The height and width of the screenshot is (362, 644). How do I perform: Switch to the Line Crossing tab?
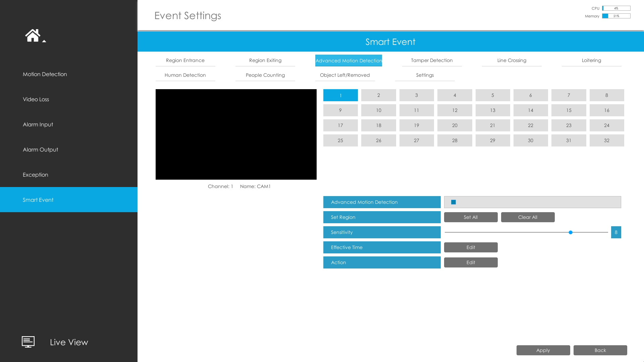point(512,60)
